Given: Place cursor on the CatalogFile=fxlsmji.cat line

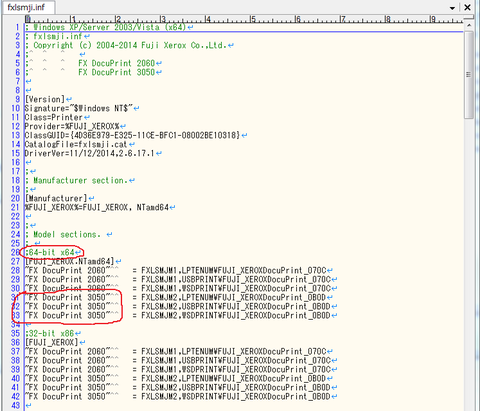Looking at the screenshot, I should coord(76,144).
